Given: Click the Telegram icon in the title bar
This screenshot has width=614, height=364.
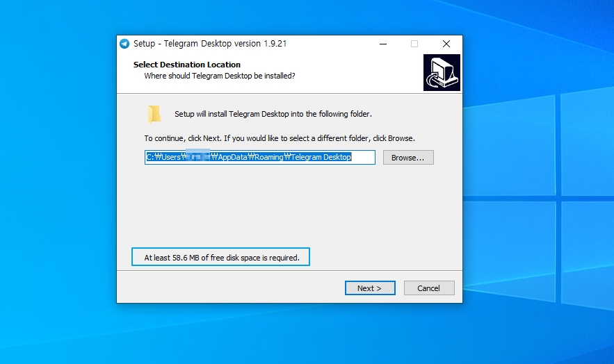Looking at the screenshot, I should pyautogui.click(x=124, y=44).
